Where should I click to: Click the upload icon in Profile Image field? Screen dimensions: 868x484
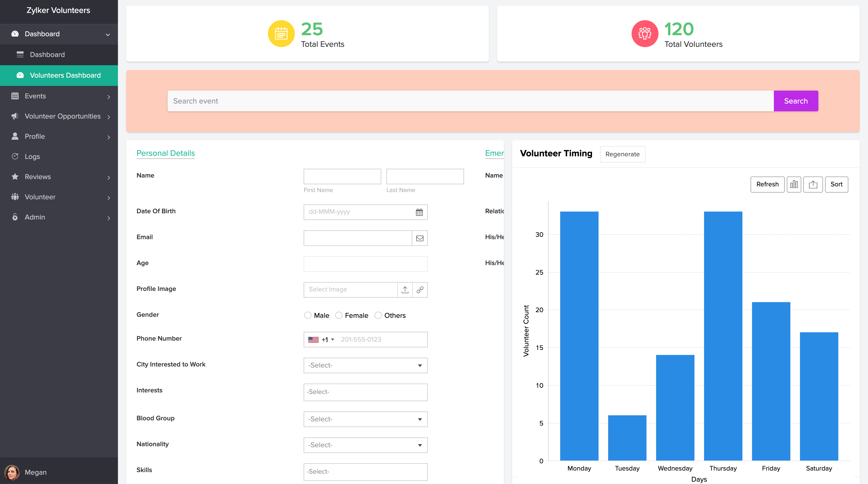point(405,290)
